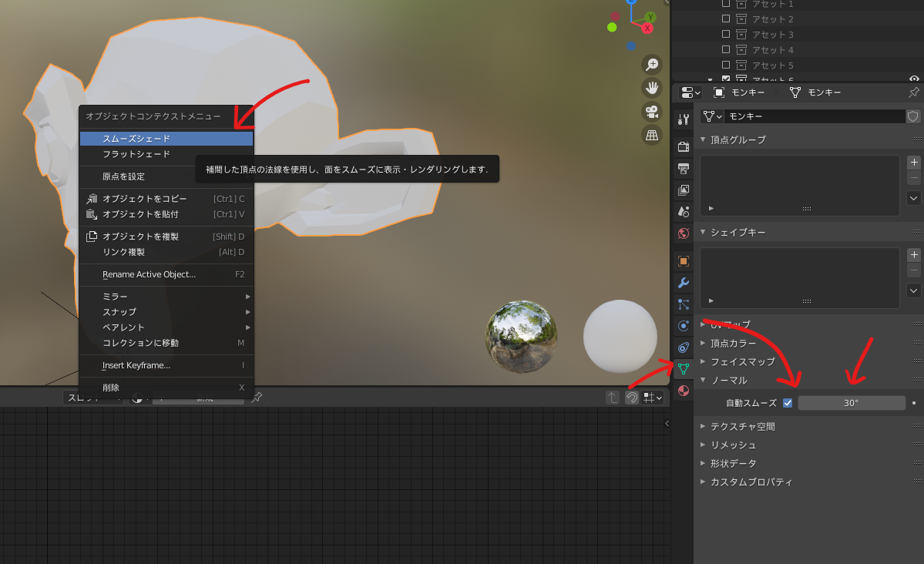Open the World properties tab
This screenshot has height=564, width=924.
[684, 233]
